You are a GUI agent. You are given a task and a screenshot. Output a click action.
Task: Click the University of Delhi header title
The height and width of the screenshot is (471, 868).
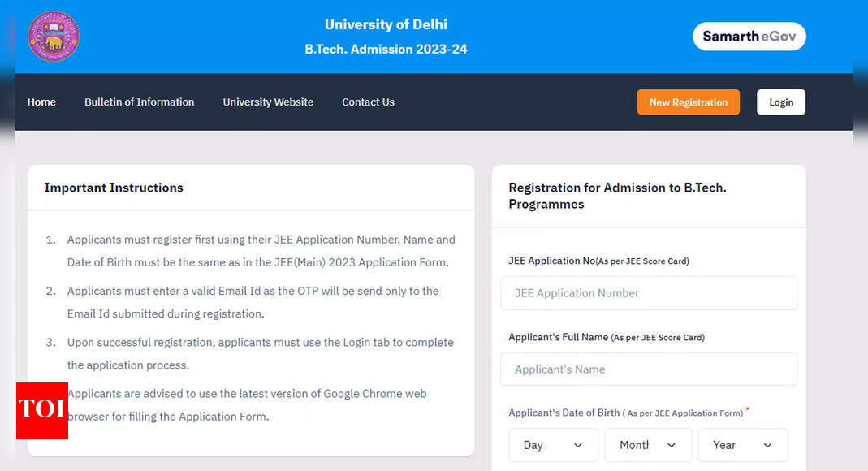pos(386,24)
